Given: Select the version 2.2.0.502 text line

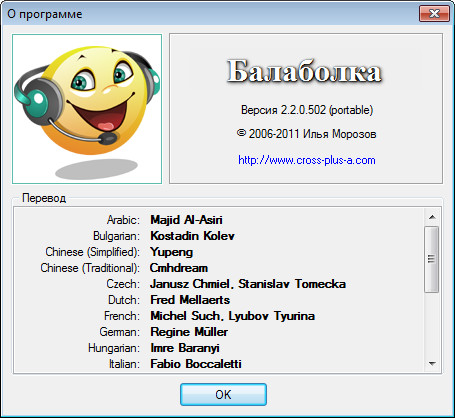Looking at the screenshot, I should [307, 110].
